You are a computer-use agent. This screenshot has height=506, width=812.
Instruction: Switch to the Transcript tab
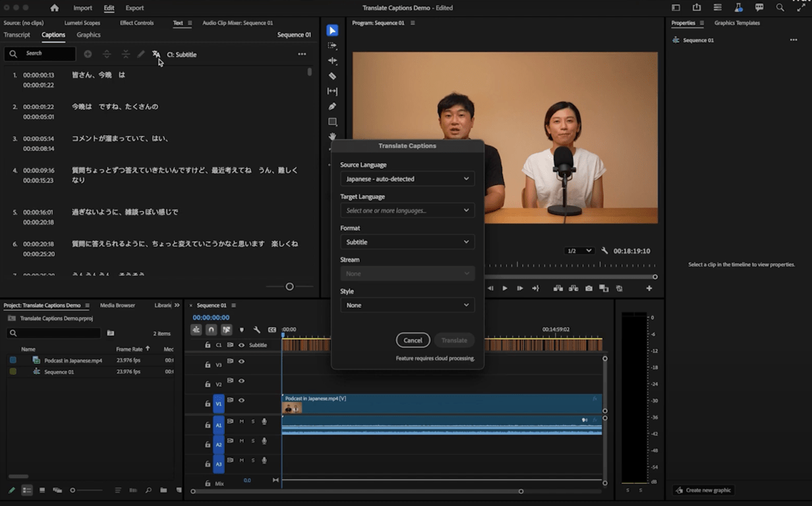click(x=17, y=35)
